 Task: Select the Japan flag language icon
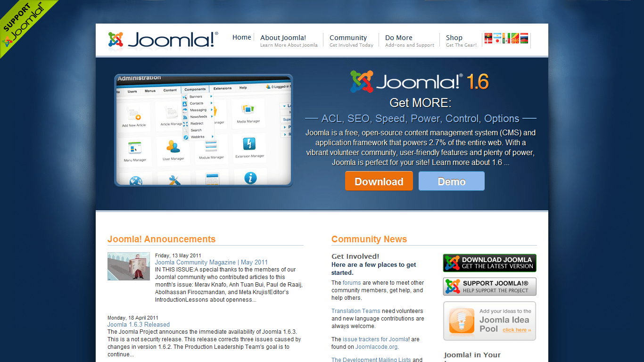click(497, 41)
